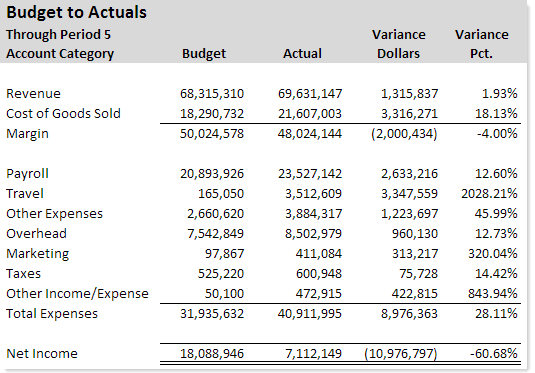Select the Through Period 5 subtitle
The height and width of the screenshot is (373, 535).
[x=58, y=34]
